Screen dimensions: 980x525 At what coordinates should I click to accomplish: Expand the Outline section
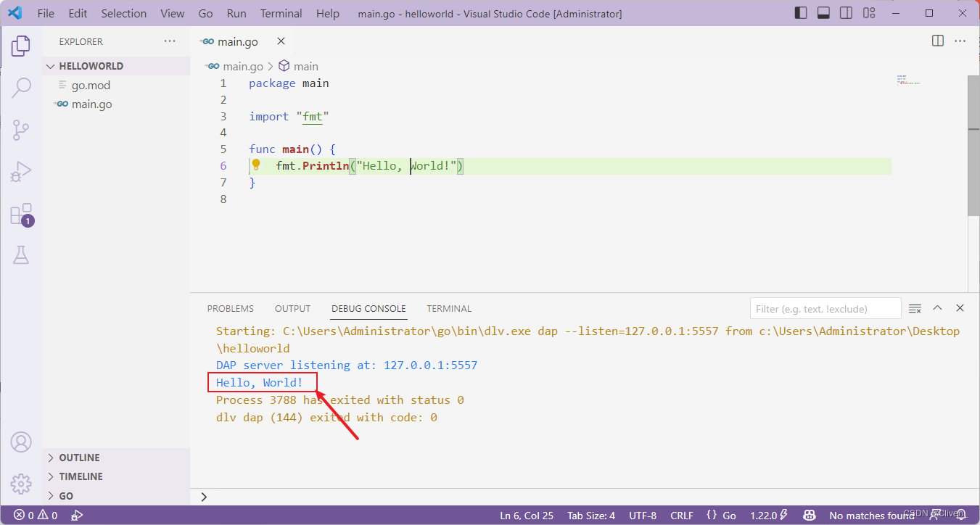click(116, 458)
